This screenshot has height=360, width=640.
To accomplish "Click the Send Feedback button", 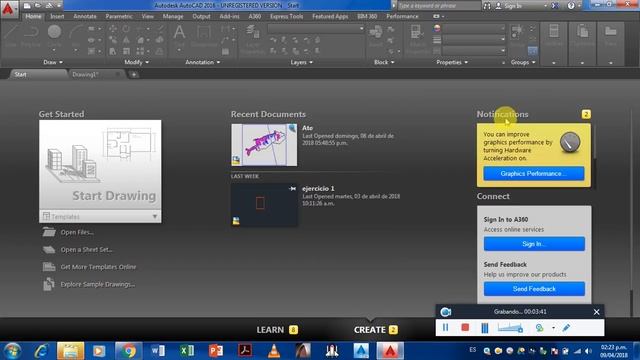I will tap(534, 289).
